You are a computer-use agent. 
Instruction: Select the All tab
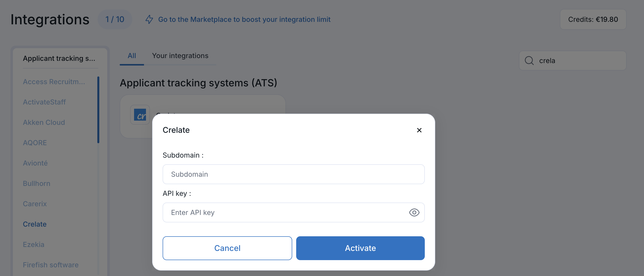(x=132, y=56)
